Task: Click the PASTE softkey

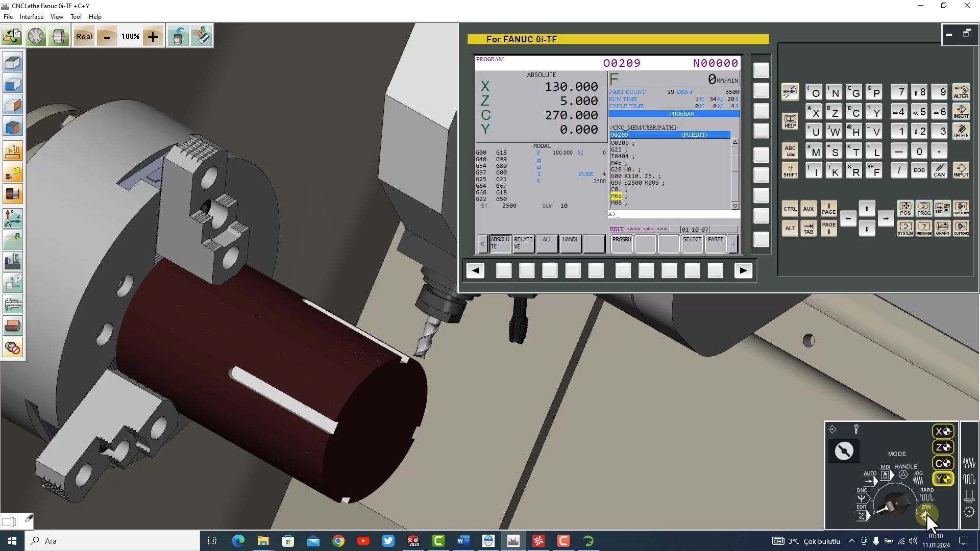Action: [716, 244]
